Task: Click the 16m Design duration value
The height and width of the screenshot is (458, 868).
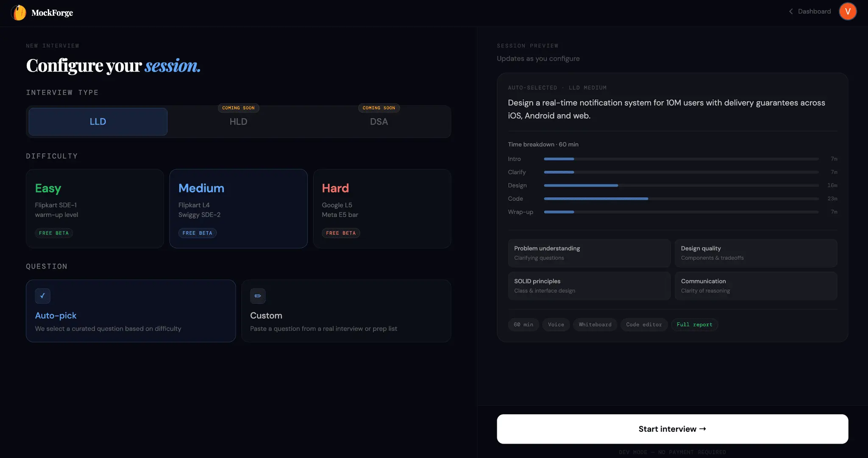Action: [832, 185]
